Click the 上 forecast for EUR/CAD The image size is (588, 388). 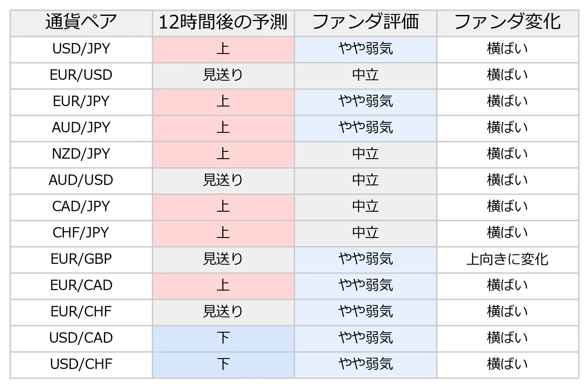pos(224,286)
